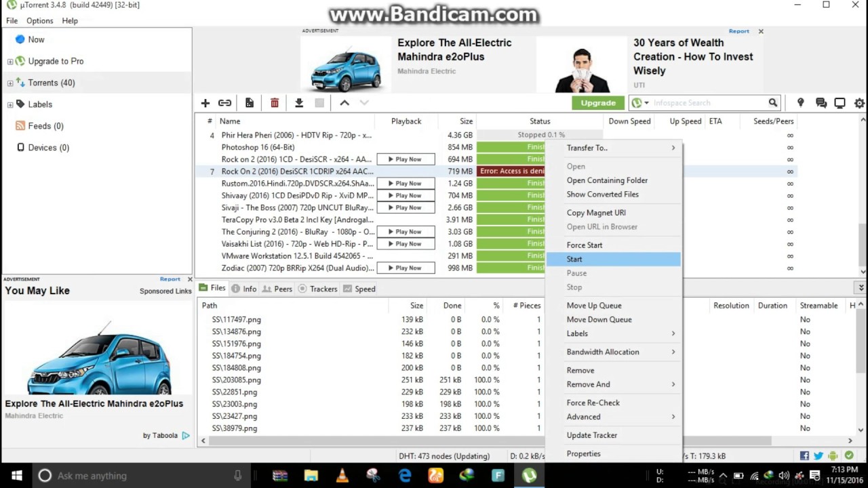Switch to the Peers tab
Image resolution: width=868 pixels, height=488 pixels.
point(277,289)
